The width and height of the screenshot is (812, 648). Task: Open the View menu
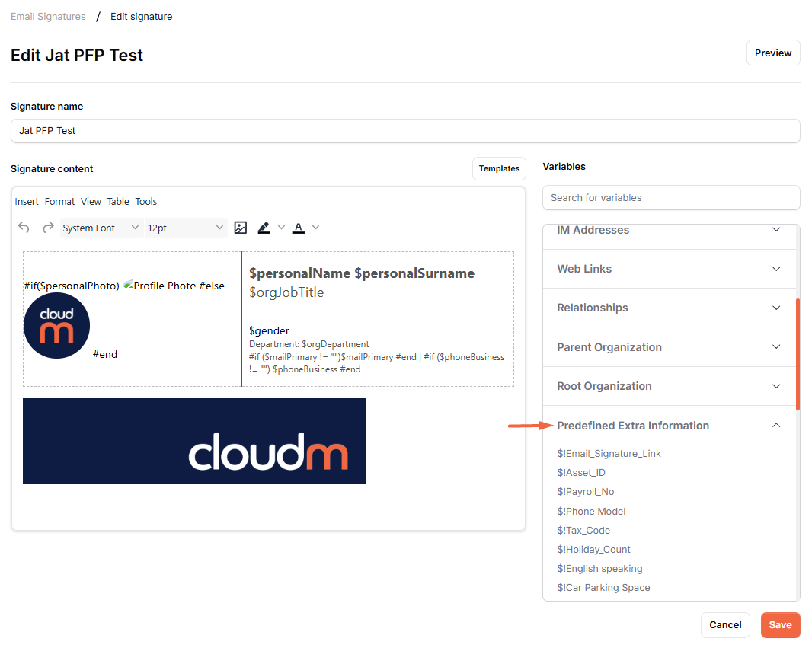91,201
